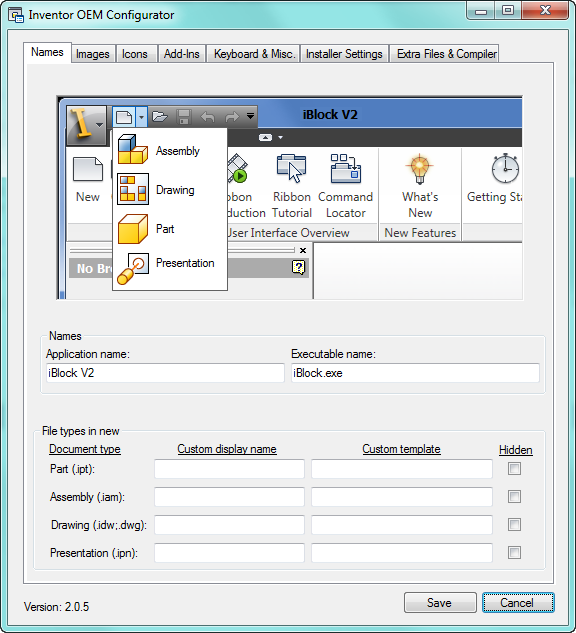Select the Part menu entry text
Screen dimensions: 576x633
pyautogui.click(x=165, y=229)
